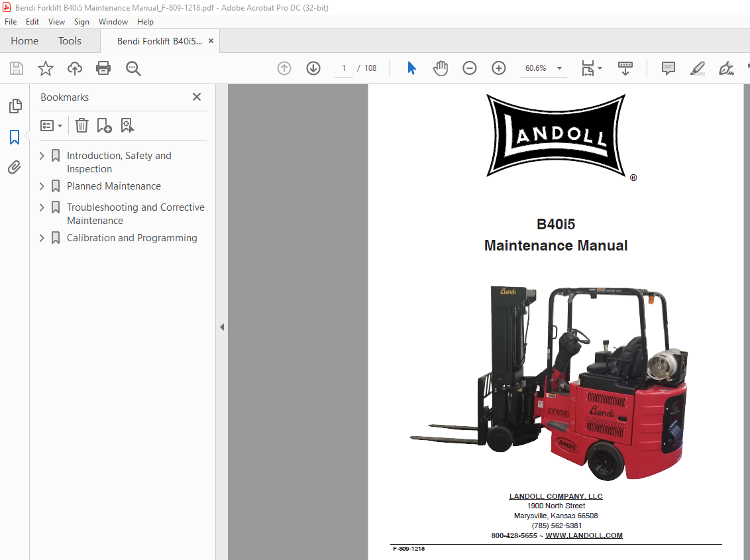Open the Sign document pen tool
The width and height of the screenshot is (750, 560).
(726, 68)
